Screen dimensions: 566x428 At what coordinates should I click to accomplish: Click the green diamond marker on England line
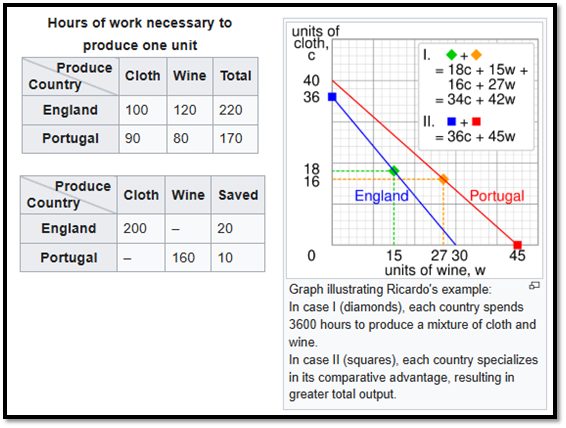click(394, 170)
